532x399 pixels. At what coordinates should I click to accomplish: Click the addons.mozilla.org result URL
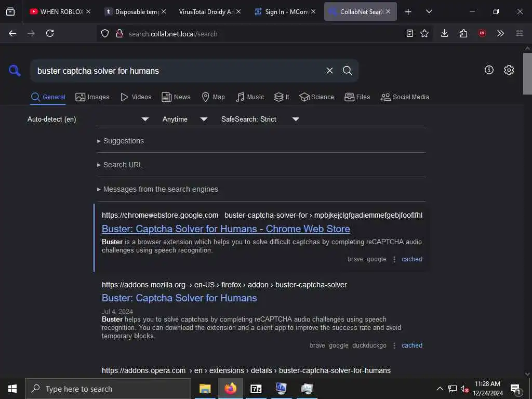click(x=224, y=285)
